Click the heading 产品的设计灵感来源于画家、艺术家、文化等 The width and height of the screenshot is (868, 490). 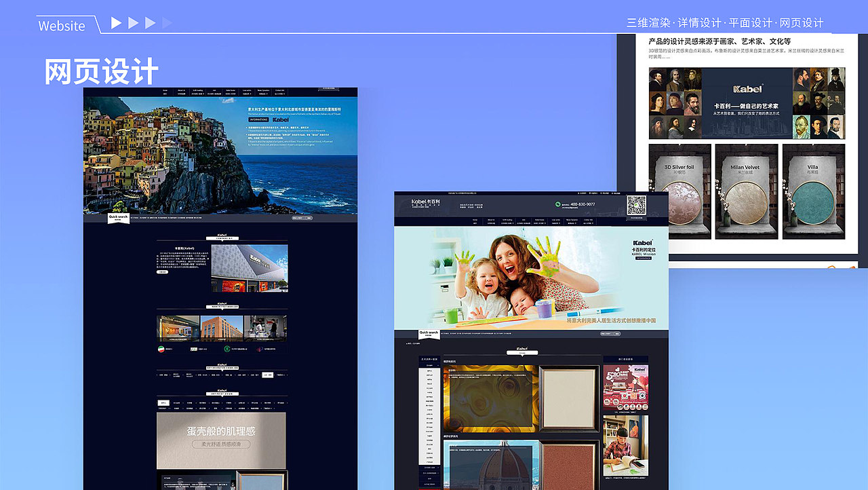(719, 41)
